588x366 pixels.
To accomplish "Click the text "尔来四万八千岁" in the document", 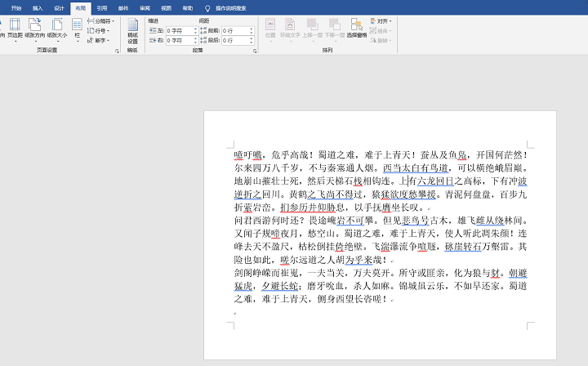I will point(266,168).
